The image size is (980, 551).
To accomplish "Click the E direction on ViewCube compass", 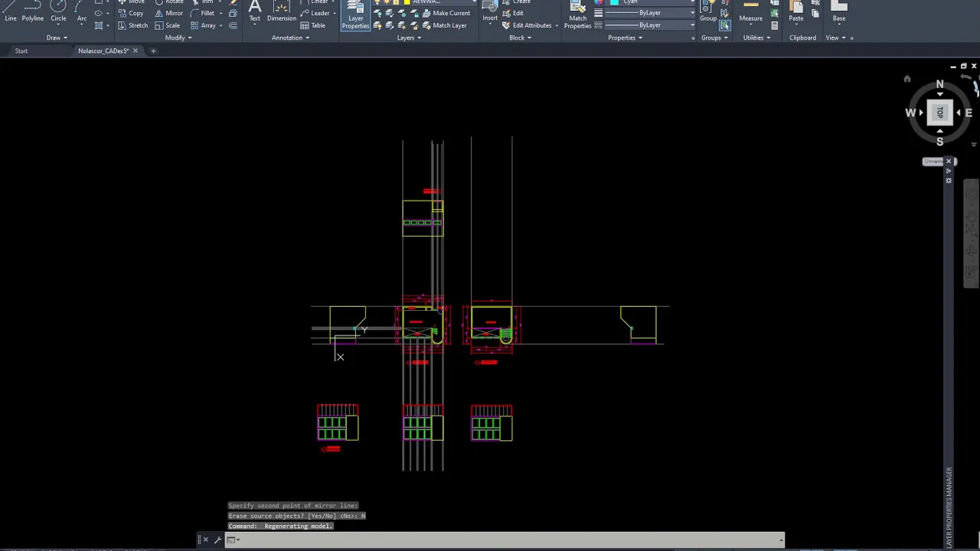I will pos(969,112).
